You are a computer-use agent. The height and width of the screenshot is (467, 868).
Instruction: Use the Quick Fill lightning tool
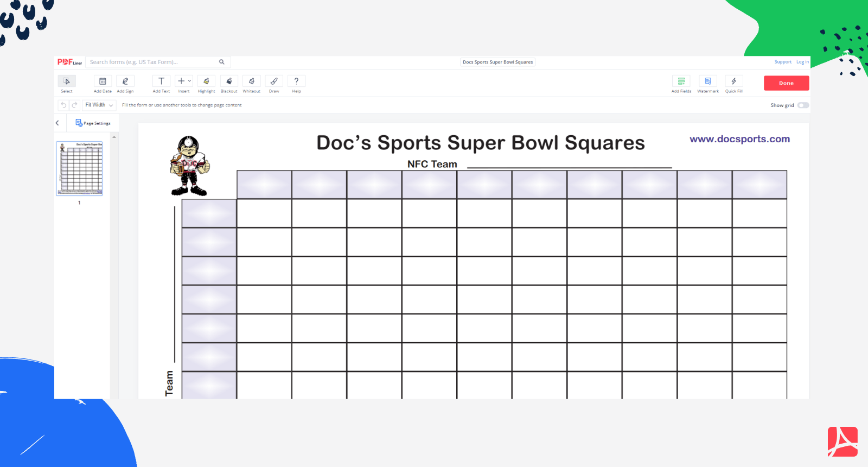pyautogui.click(x=734, y=81)
